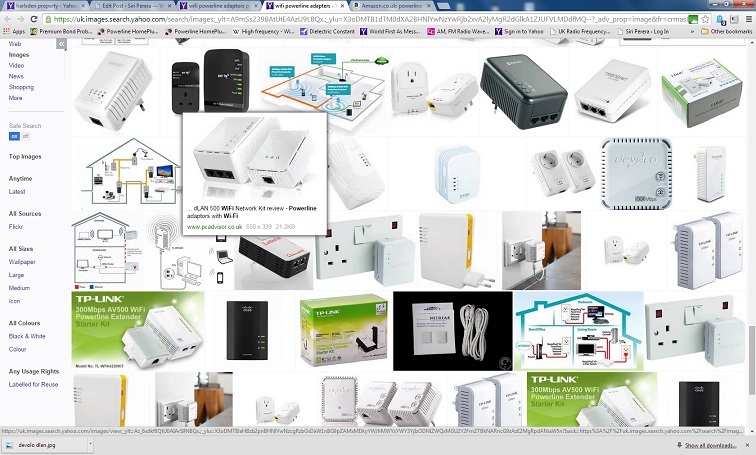Image resolution: width=756 pixels, height=455 pixels.
Task: Select the Video search category
Action: coord(16,65)
